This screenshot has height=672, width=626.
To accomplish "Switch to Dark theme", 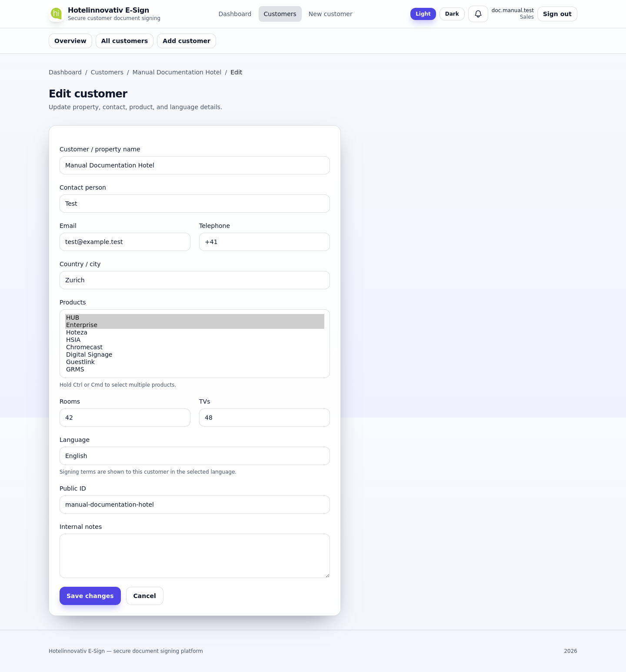I will [x=452, y=14].
